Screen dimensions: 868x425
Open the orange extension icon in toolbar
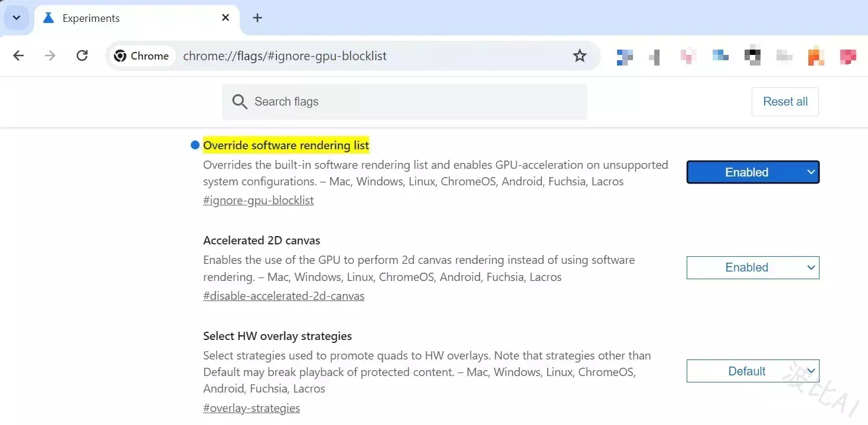(x=816, y=56)
